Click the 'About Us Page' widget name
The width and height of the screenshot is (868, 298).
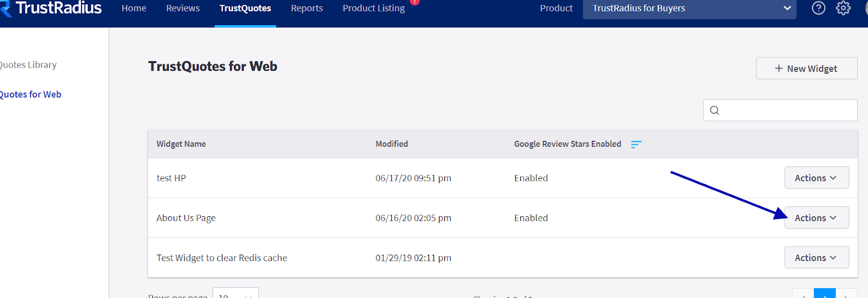tap(186, 218)
